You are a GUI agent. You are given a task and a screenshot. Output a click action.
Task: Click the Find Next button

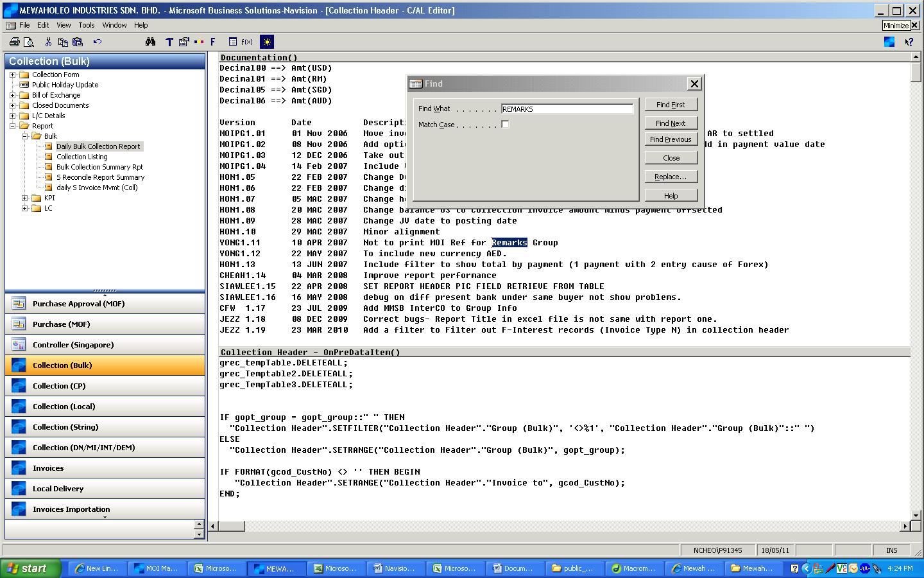pos(671,123)
